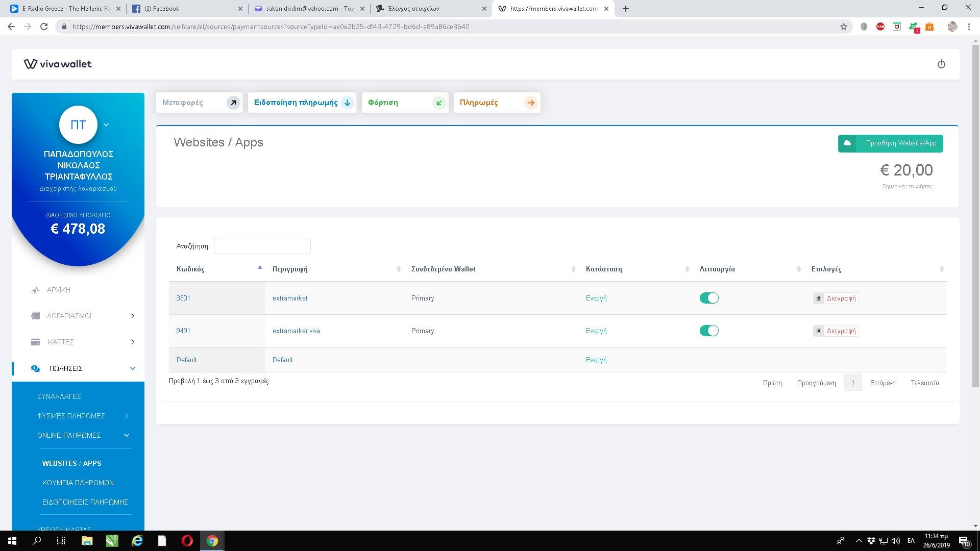Disable the extramarket 3301 toggle
980x551 pixels.
(x=709, y=298)
